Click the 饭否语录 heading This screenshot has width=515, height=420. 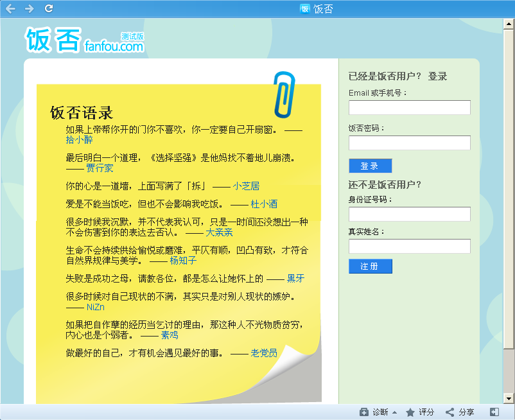82,113
